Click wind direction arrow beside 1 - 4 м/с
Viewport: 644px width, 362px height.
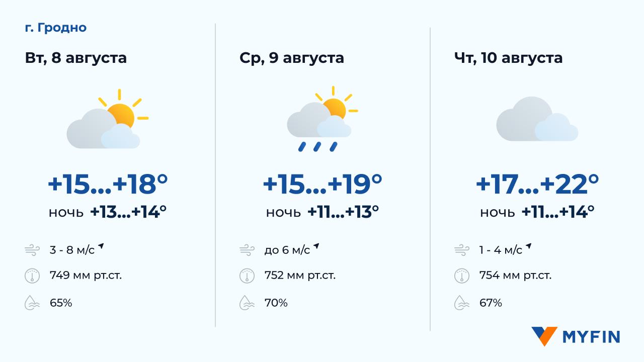(x=529, y=246)
